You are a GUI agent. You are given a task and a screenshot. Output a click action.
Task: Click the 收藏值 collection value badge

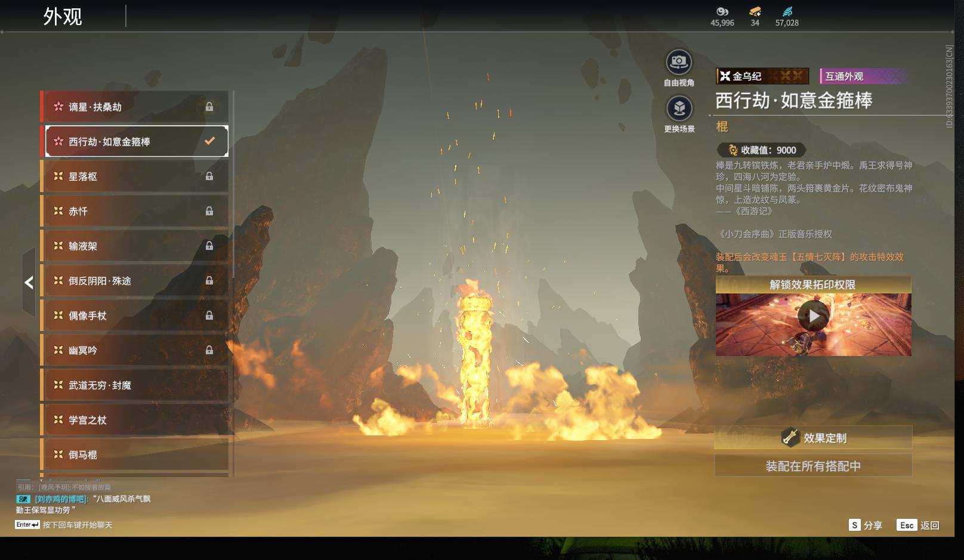tap(761, 150)
